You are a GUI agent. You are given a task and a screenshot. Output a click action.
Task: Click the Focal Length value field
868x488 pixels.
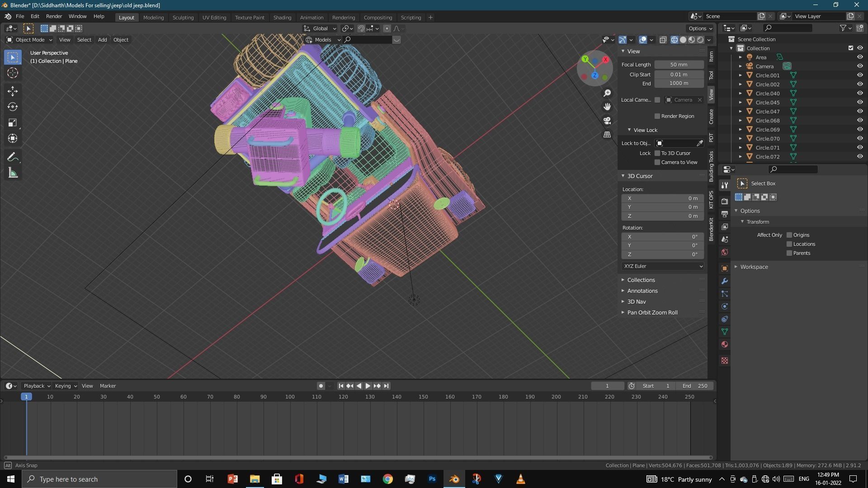(679, 65)
